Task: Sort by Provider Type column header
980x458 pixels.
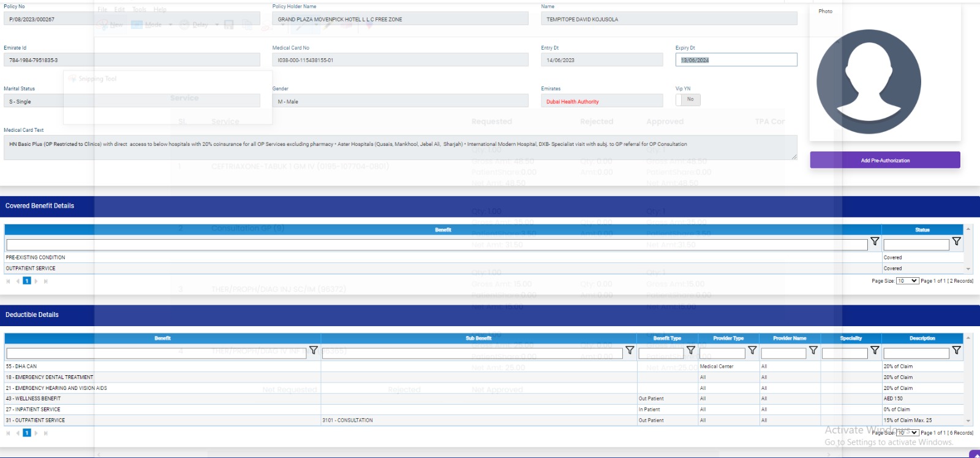Action: point(728,338)
